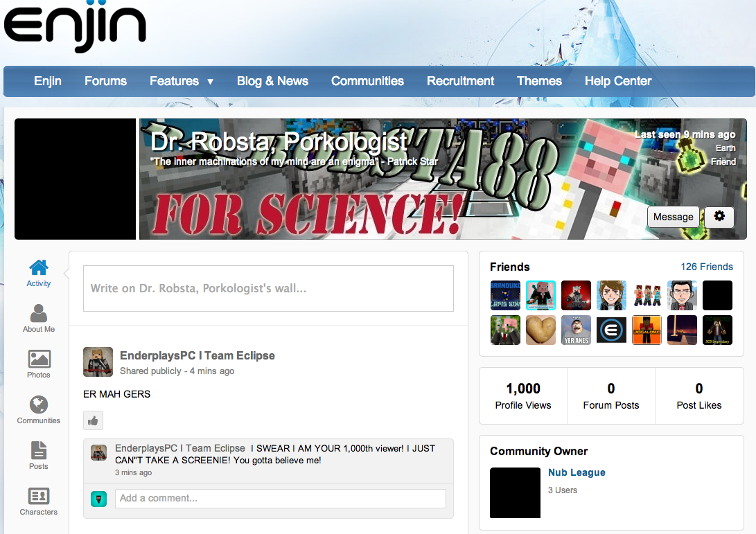Open Themes in navigation bar
The image size is (756, 534).
point(540,81)
